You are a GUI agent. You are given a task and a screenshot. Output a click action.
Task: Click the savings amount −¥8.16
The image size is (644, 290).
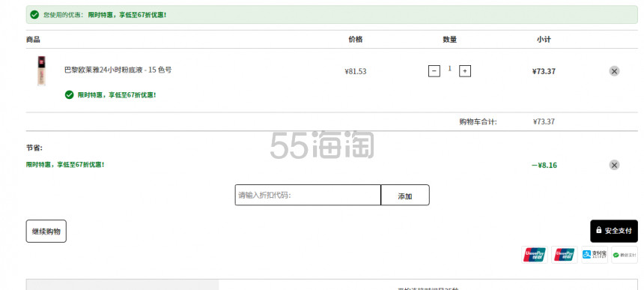pyautogui.click(x=544, y=165)
